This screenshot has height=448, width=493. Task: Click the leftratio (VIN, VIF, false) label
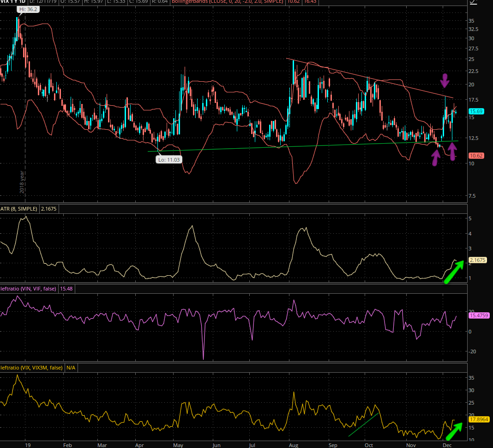tap(29, 289)
